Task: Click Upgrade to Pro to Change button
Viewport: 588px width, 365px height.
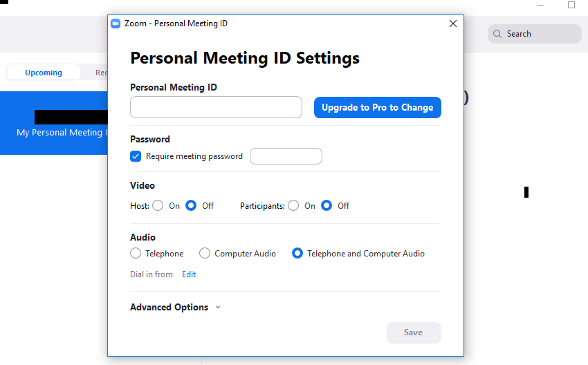Action: (377, 108)
